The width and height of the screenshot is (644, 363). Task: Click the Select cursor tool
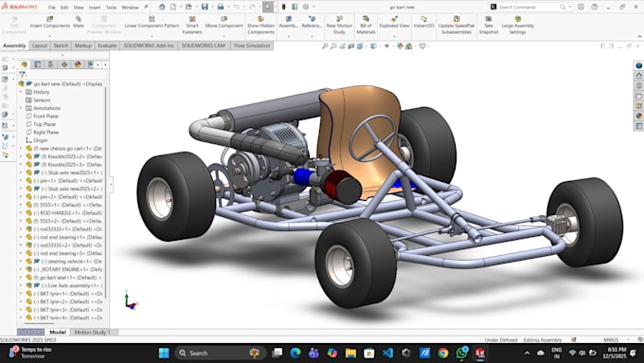click(x=268, y=7)
